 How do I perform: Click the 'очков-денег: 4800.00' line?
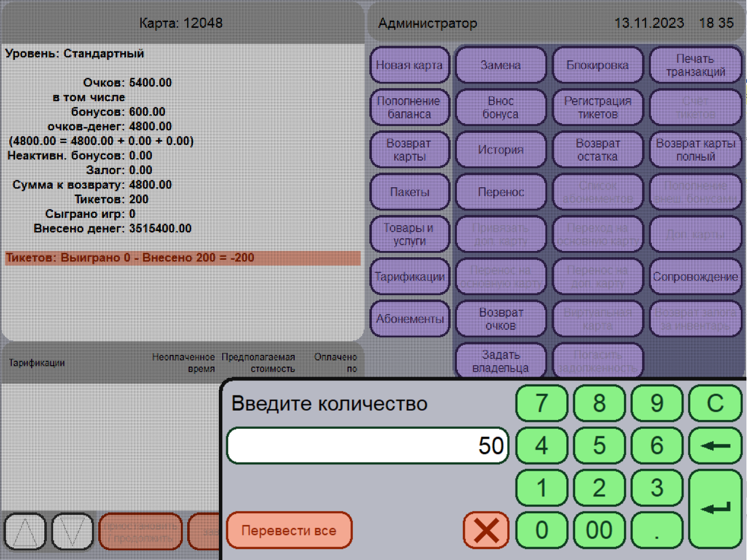110,127
